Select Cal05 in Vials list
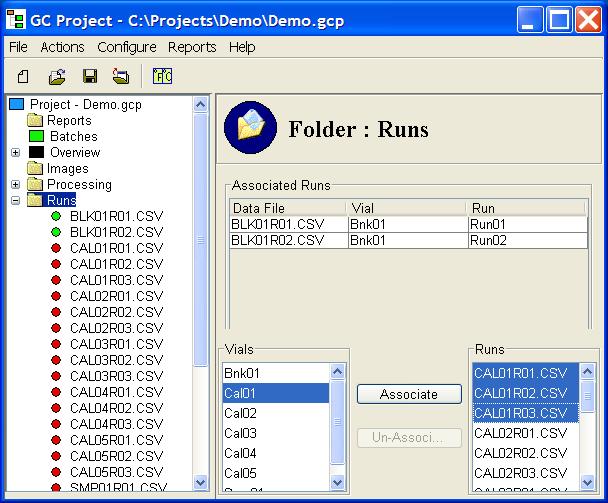Image resolution: width=608 pixels, height=503 pixels. (x=276, y=473)
